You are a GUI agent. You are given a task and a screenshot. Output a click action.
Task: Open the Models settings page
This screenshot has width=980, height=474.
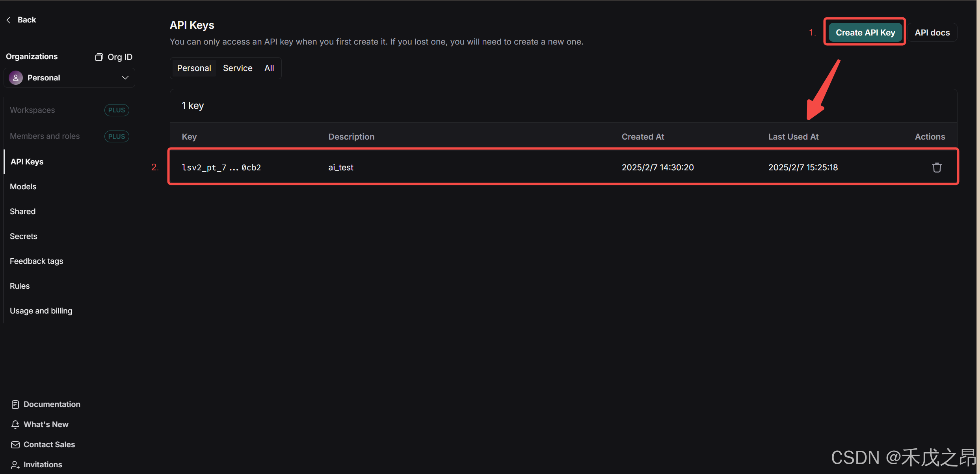point(23,187)
